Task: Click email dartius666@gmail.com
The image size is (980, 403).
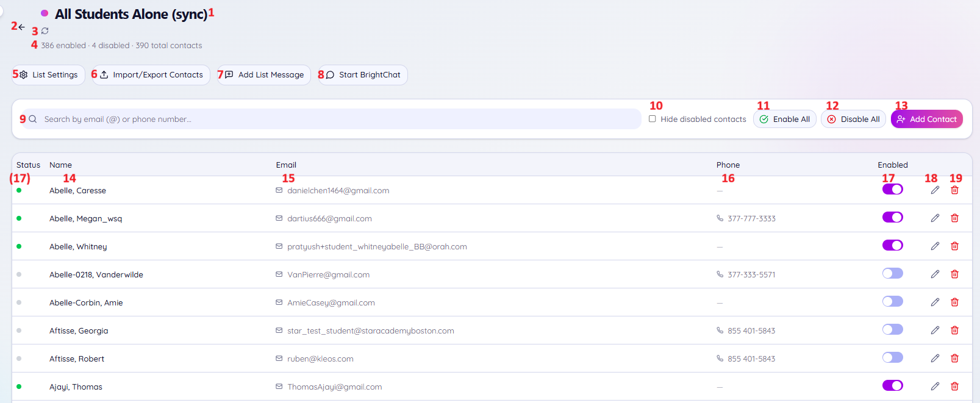Action: coord(329,218)
